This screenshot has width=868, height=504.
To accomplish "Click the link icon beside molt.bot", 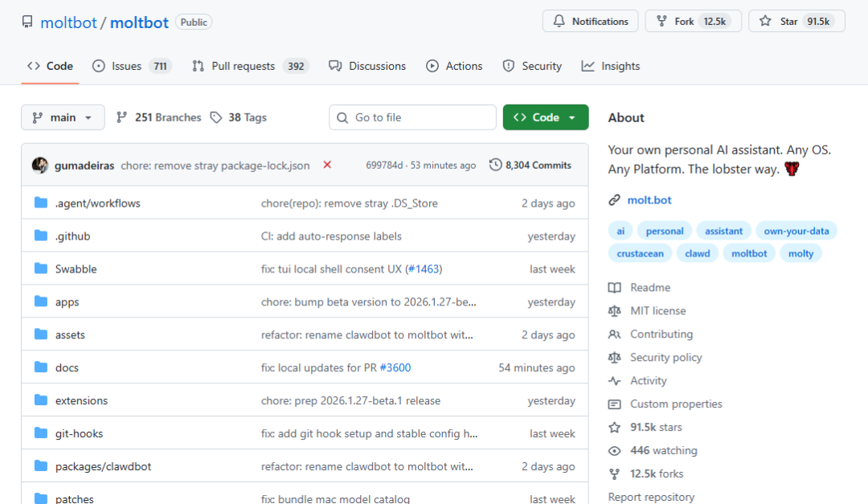I will (x=615, y=200).
